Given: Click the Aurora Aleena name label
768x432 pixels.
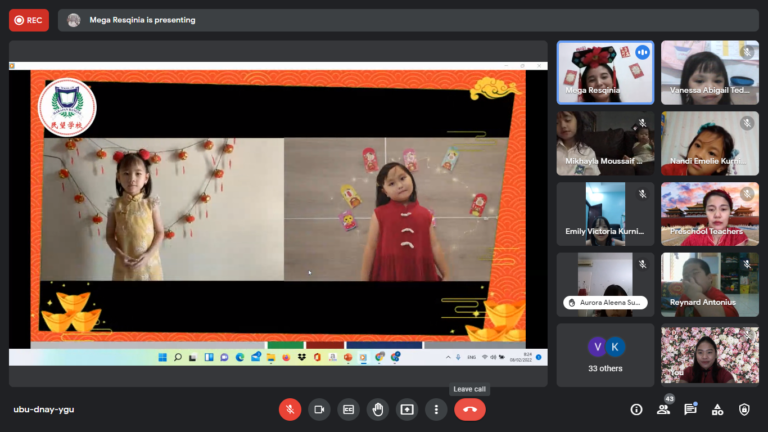Looking at the screenshot, I should pos(605,302).
